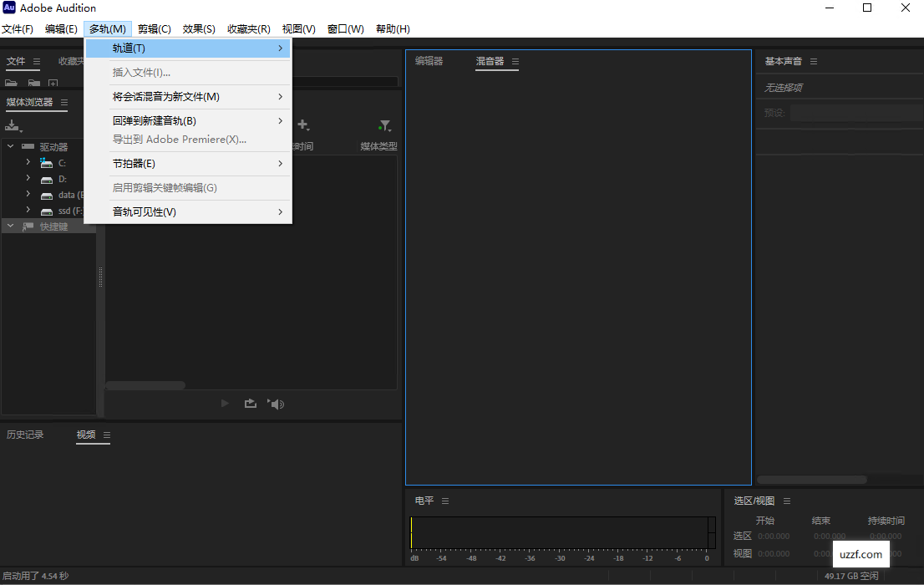Viewport: 924px width, 585px height.
Task: Click the new item plus icon in the Files panel
Action: click(53, 83)
